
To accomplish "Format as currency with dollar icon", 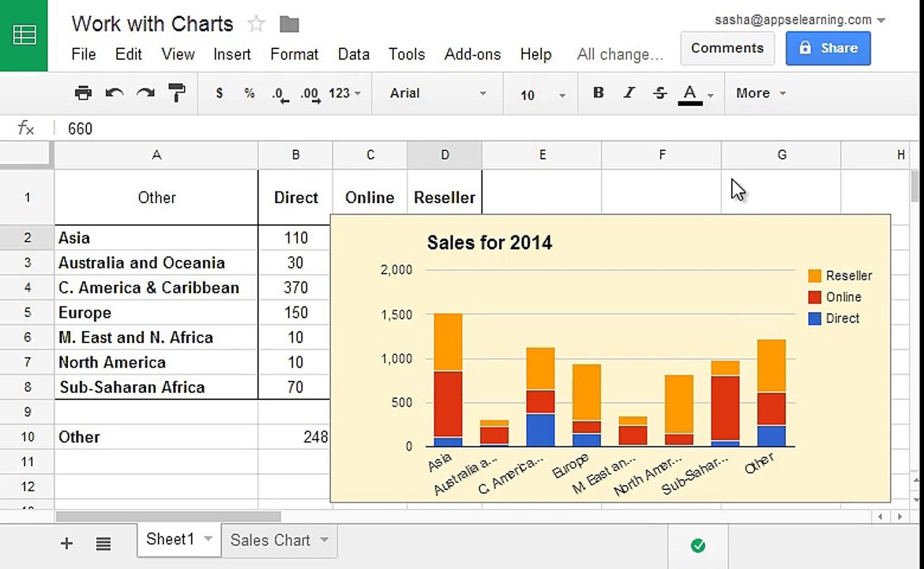I will point(220,93).
